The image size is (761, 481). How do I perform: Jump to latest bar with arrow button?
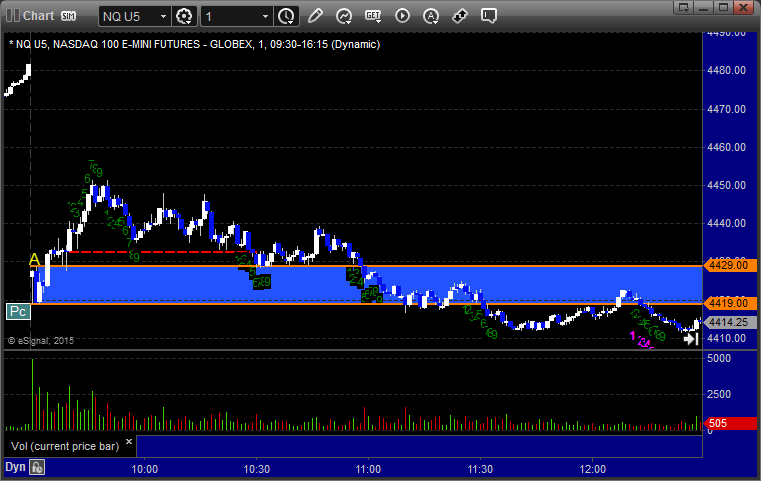690,339
